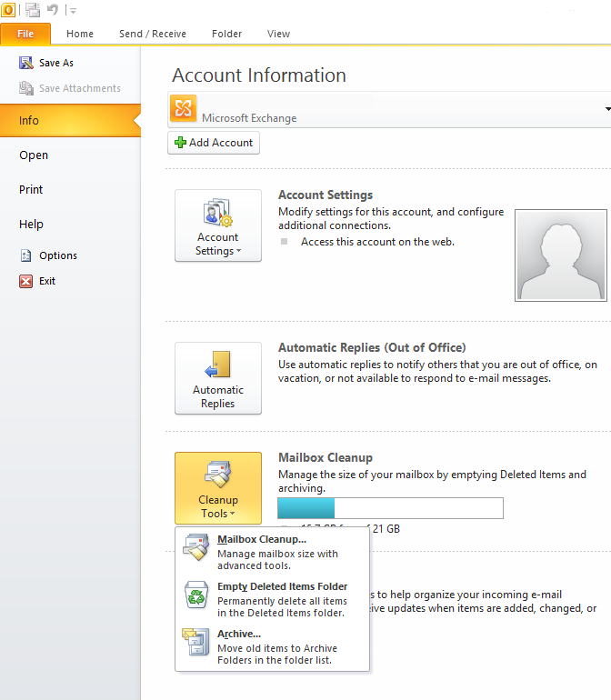Click the Empty Deleted Items recycle bin icon
611x700 pixels.
(195, 595)
